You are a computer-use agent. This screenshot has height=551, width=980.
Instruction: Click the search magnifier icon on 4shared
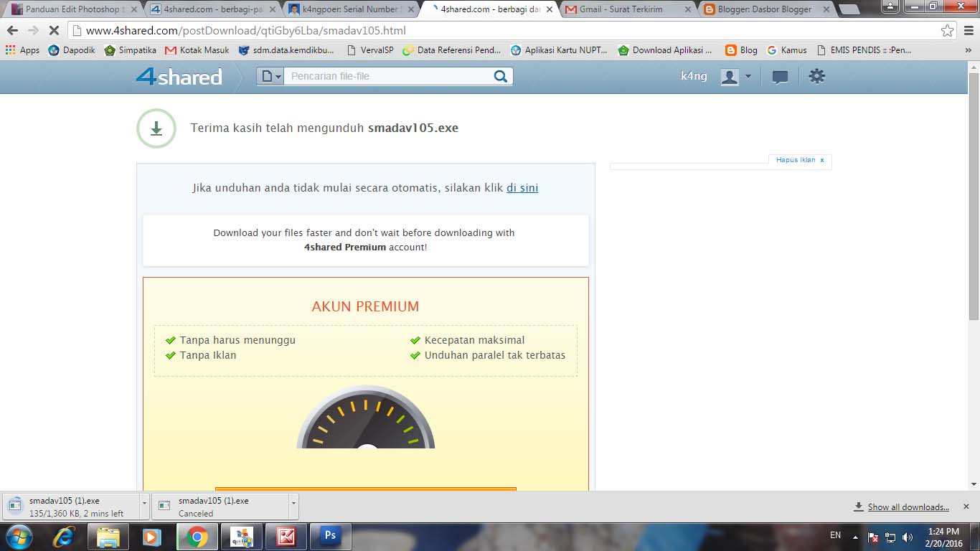[x=501, y=76]
